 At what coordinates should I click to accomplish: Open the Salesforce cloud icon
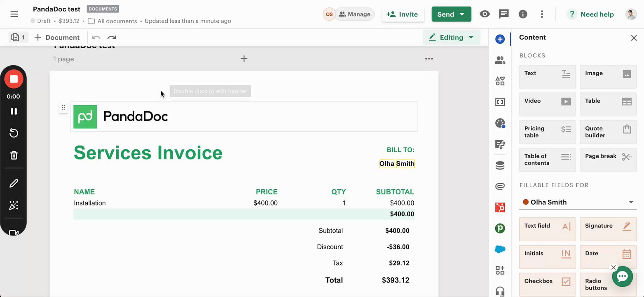(x=500, y=249)
